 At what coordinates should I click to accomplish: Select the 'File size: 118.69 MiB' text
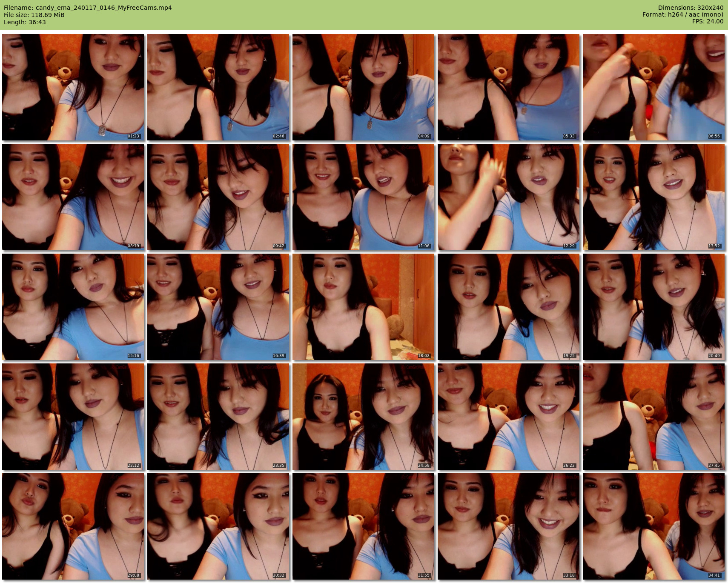[34, 15]
